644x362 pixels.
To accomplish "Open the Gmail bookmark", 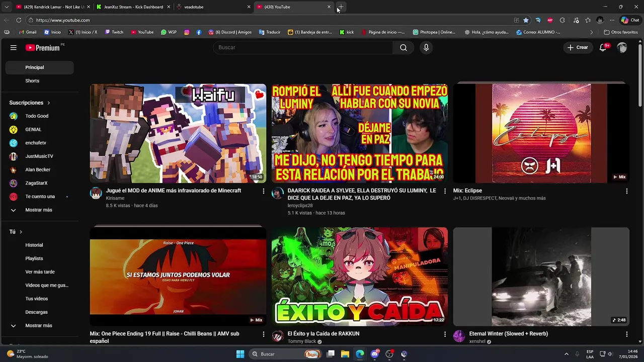I will [28, 32].
